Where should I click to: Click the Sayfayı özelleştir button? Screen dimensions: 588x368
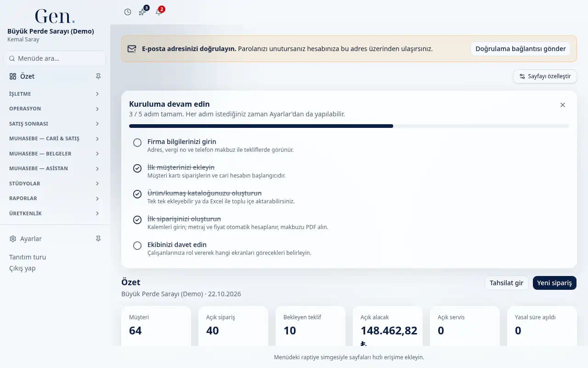(545, 76)
